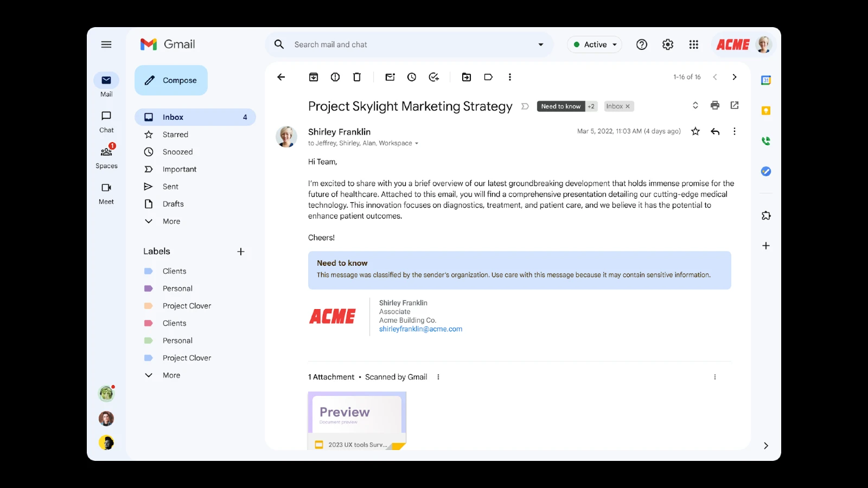The height and width of the screenshot is (488, 868).
Task: Open the 2023 UX tools survey attachment
Action: pyautogui.click(x=357, y=420)
